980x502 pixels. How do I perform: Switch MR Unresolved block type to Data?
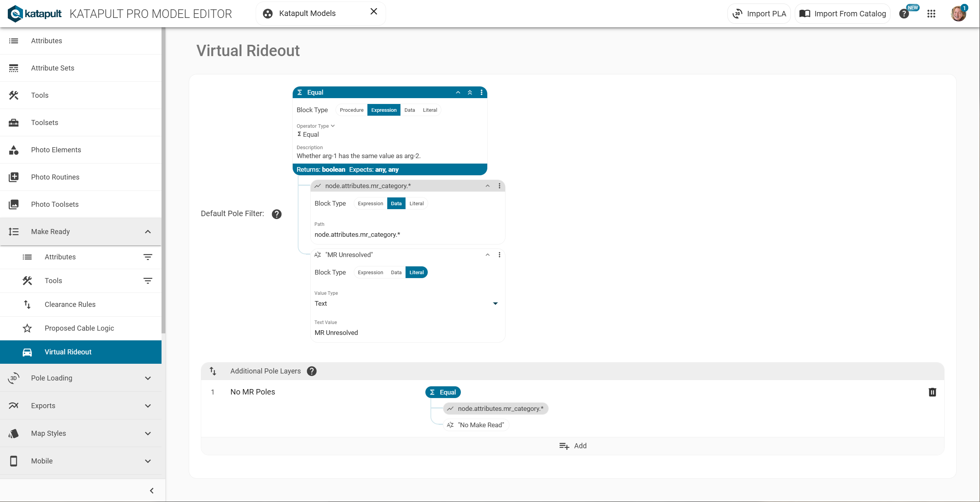tap(396, 273)
